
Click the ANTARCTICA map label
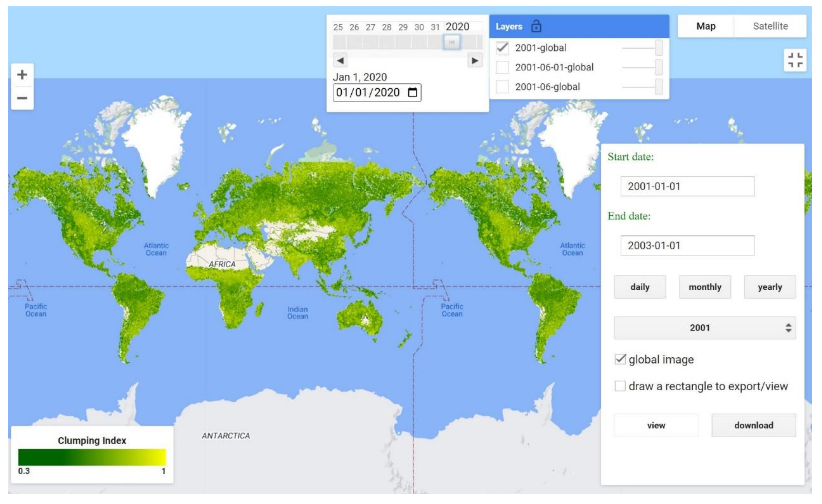pyautogui.click(x=226, y=436)
